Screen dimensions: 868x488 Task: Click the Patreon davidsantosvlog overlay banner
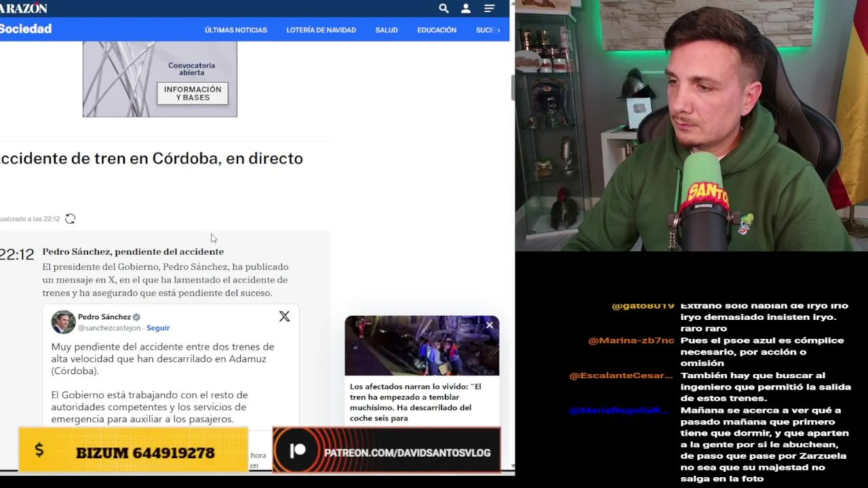point(387,450)
